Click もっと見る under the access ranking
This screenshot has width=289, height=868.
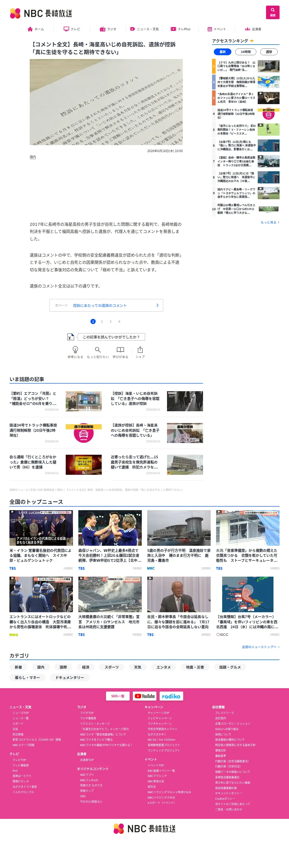(270, 222)
